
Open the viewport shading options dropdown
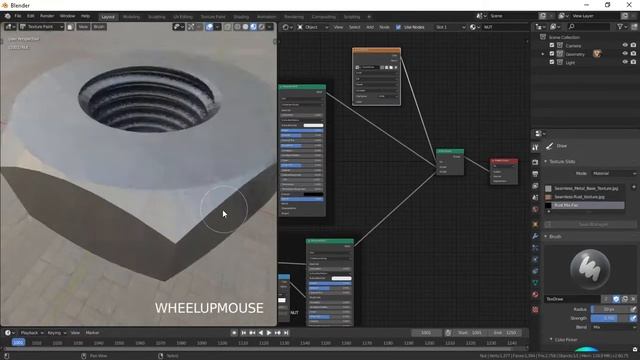tap(269, 27)
